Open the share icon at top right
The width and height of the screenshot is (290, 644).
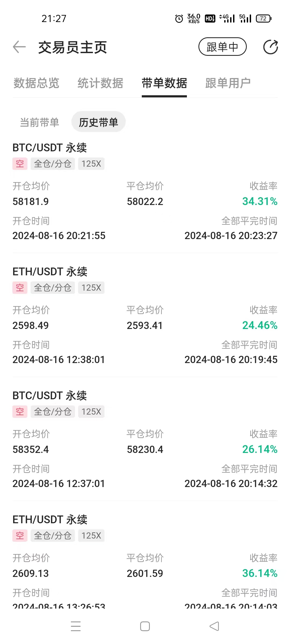[270, 47]
